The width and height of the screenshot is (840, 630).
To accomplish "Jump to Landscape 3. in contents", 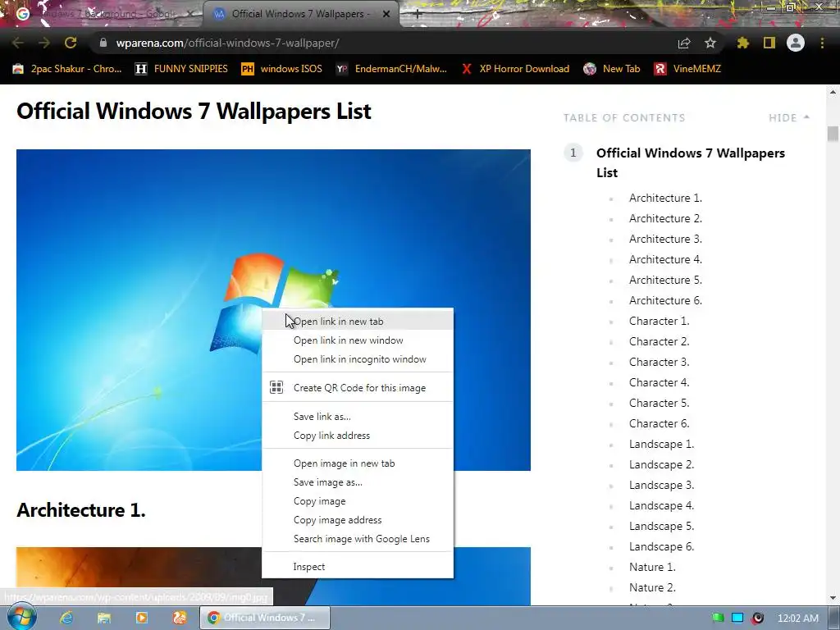I will (x=662, y=486).
